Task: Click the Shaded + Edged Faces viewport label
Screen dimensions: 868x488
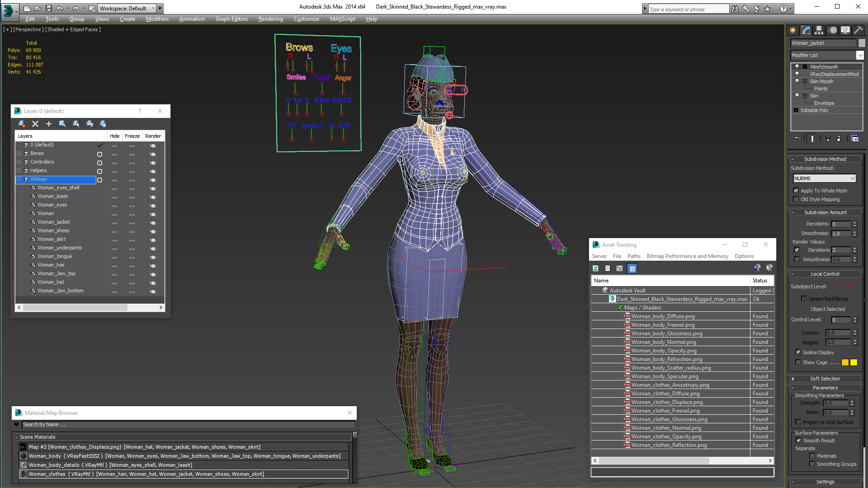Action: point(73,29)
